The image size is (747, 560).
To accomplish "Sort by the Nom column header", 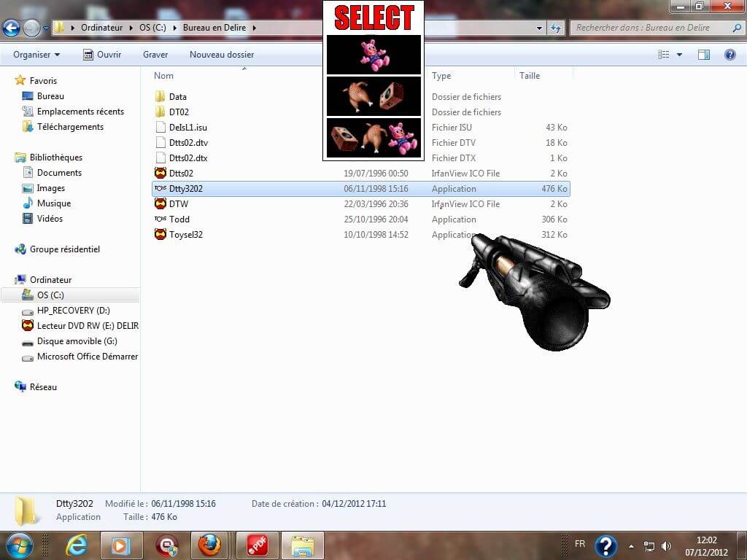I will click(163, 75).
